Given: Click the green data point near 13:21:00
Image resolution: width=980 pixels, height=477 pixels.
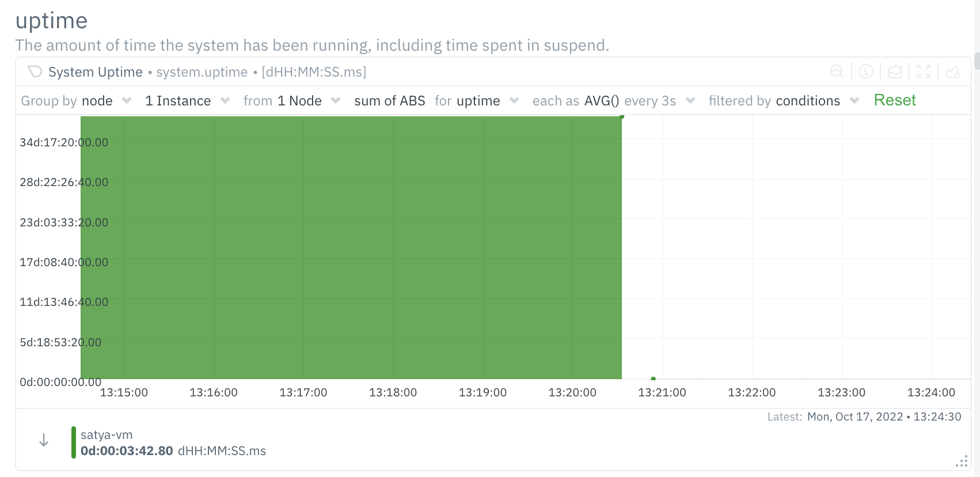Looking at the screenshot, I should pyautogui.click(x=653, y=378).
